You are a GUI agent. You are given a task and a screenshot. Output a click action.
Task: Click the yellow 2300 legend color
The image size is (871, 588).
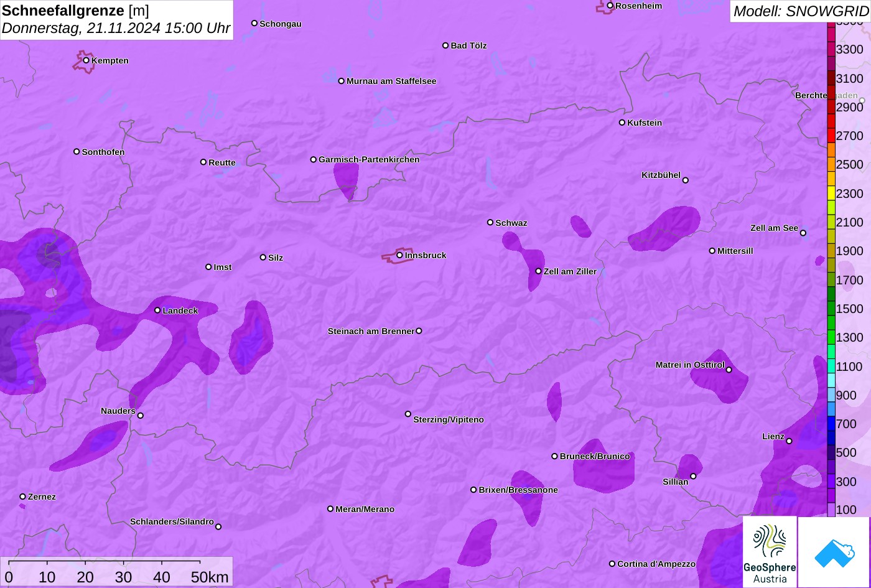(831, 194)
